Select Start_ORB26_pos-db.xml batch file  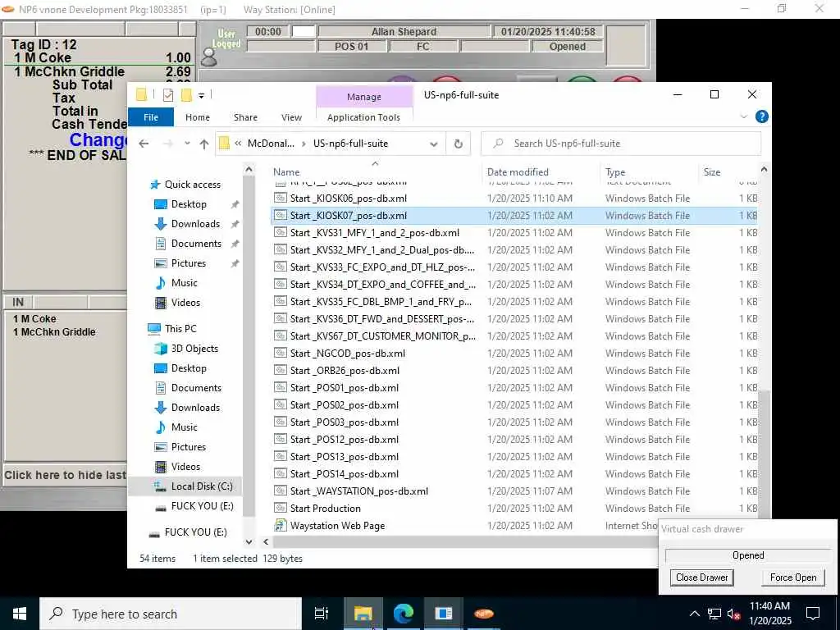[345, 370]
